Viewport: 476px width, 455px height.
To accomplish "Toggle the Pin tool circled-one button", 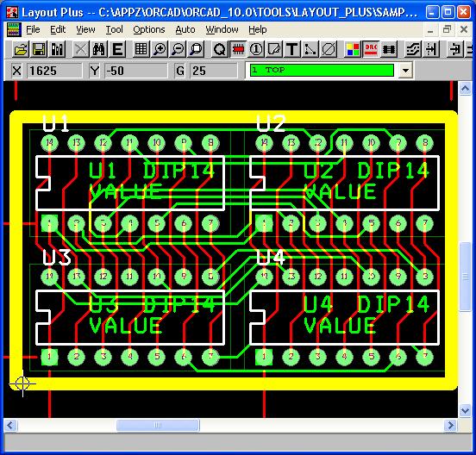I will click(256, 49).
